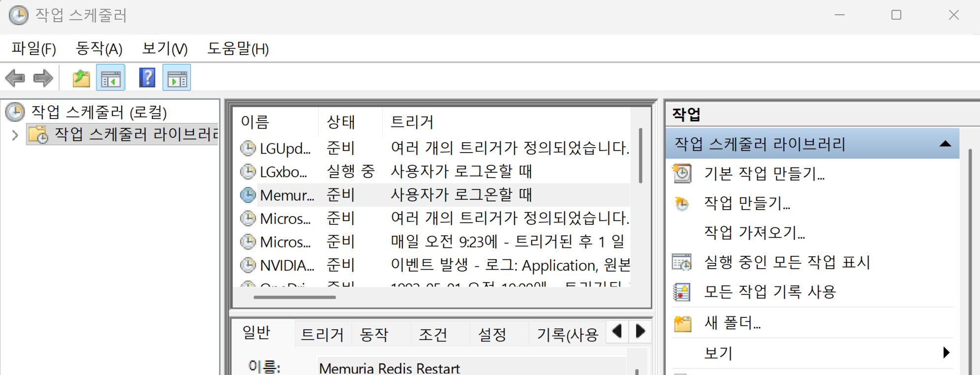Switch to the 트리거 tab
The width and height of the screenshot is (980, 375).
(x=322, y=335)
